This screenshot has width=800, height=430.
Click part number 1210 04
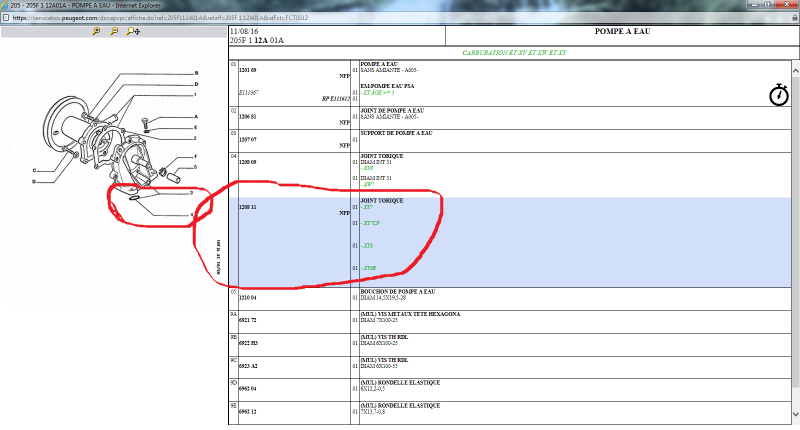248,298
